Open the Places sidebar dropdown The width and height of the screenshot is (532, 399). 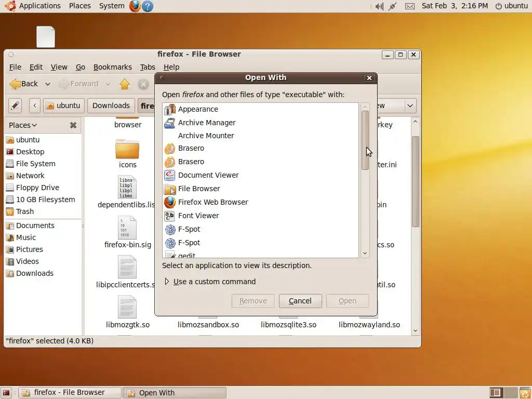pos(23,125)
